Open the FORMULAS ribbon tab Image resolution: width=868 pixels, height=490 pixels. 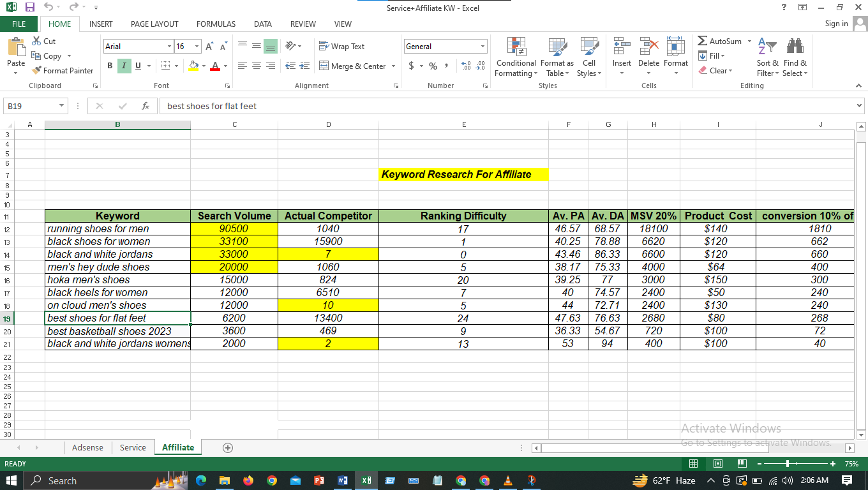[216, 24]
